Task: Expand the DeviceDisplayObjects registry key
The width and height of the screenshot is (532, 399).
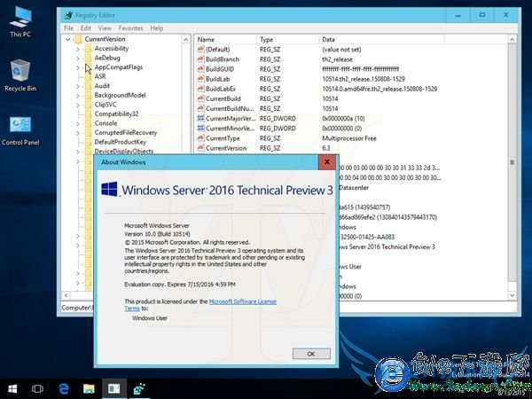Action: tap(78, 152)
